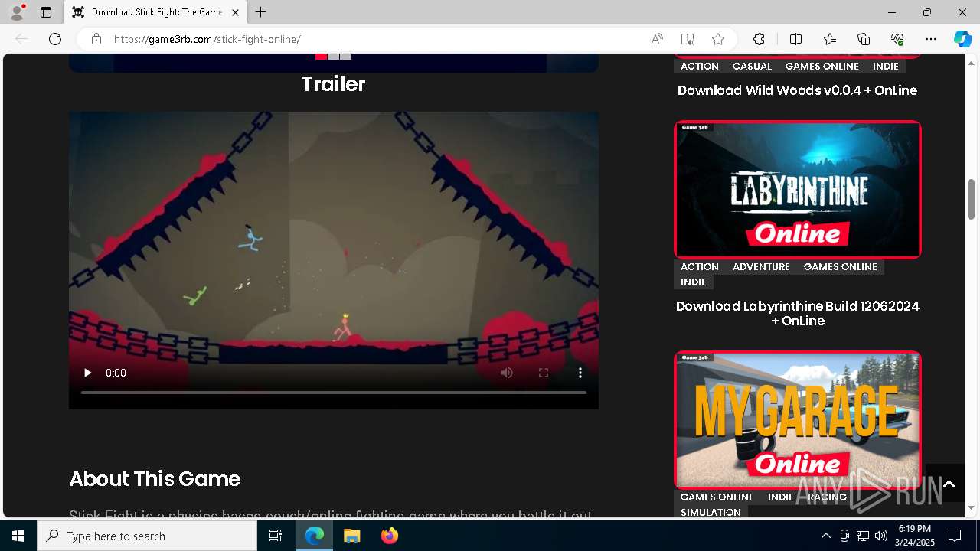This screenshot has width=980, height=551.
Task: Select GAMES ONLINE tag under Wild Woods
Action: 822,67
